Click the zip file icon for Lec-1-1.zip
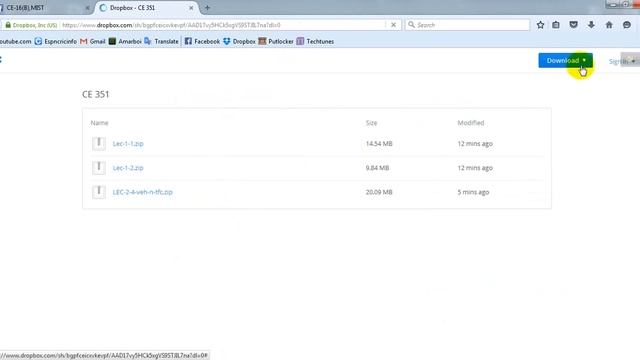This screenshot has height=360, width=640. point(99,143)
